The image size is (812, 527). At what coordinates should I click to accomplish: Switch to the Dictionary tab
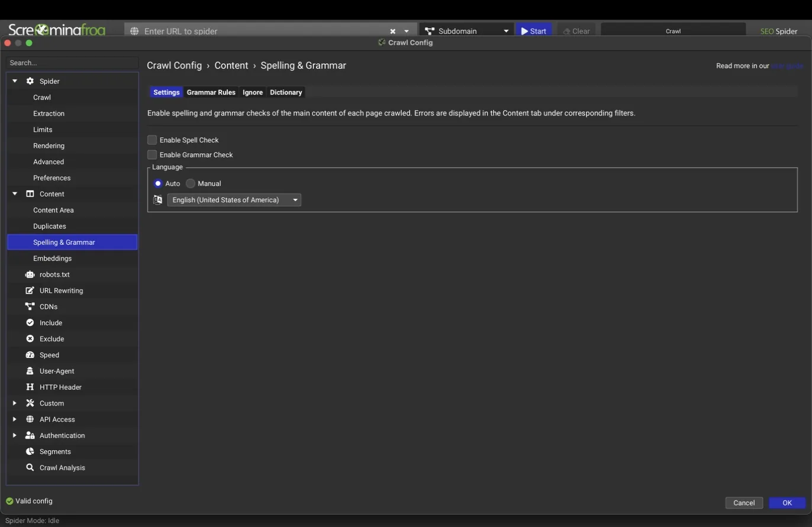click(286, 92)
